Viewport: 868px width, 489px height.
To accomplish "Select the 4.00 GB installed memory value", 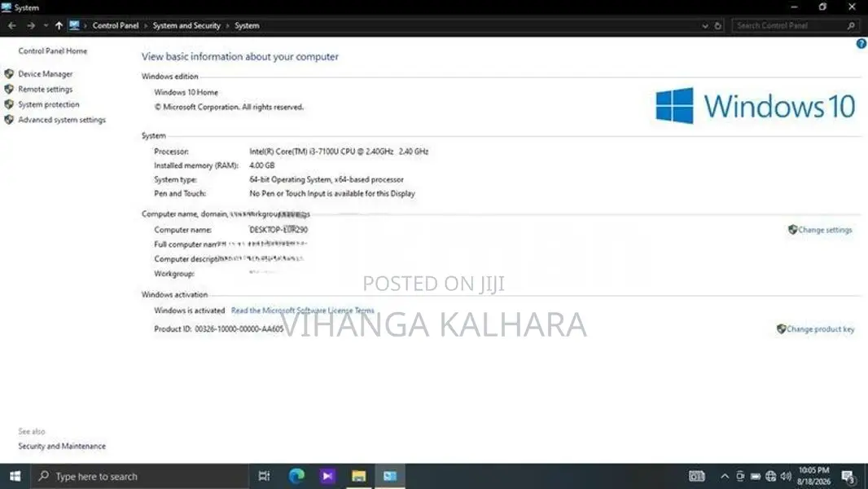I will pyautogui.click(x=262, y=165).
